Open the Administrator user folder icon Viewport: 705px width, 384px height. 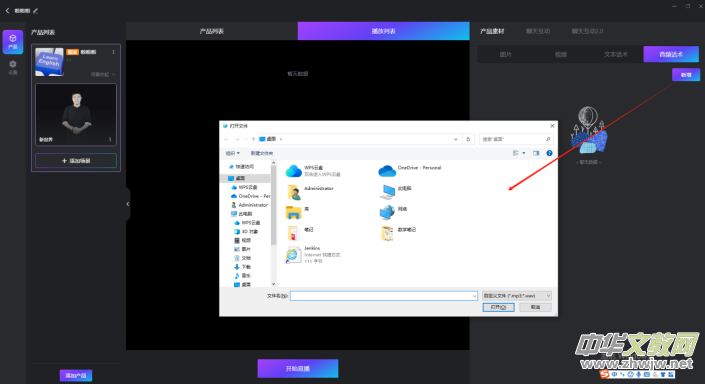point(294,192)
